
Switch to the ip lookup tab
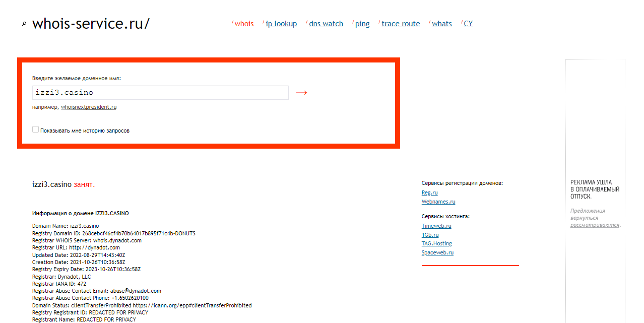(281, 24)
